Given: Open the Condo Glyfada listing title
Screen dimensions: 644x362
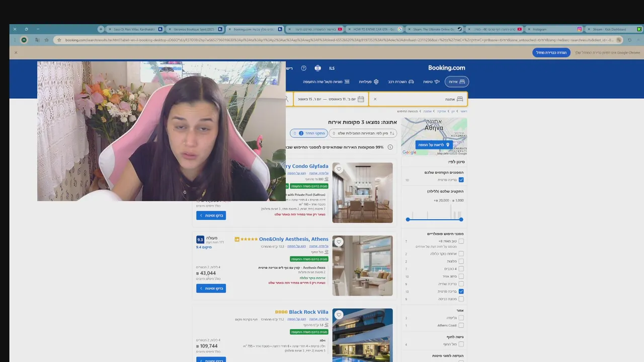Looking at the screenshot, I should [307, 166].
